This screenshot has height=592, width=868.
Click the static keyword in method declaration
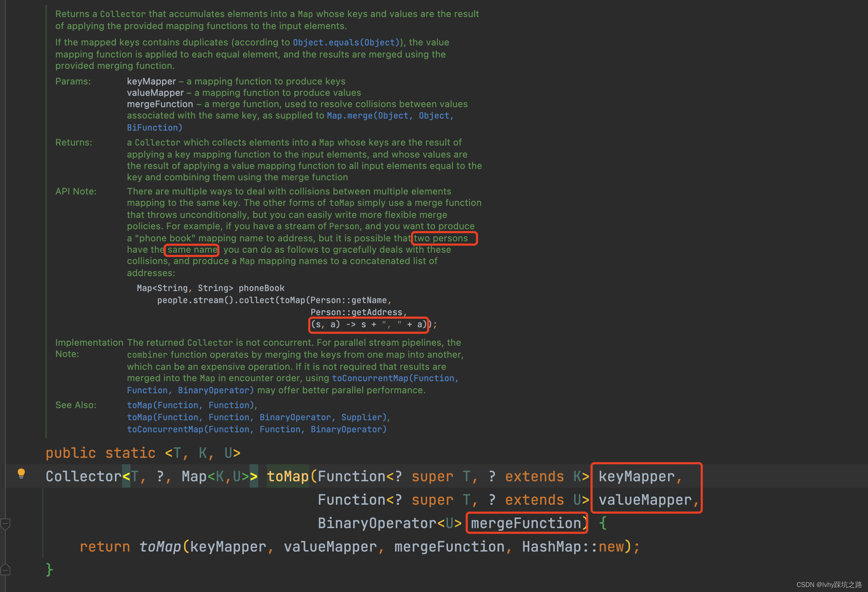[130, 453]
